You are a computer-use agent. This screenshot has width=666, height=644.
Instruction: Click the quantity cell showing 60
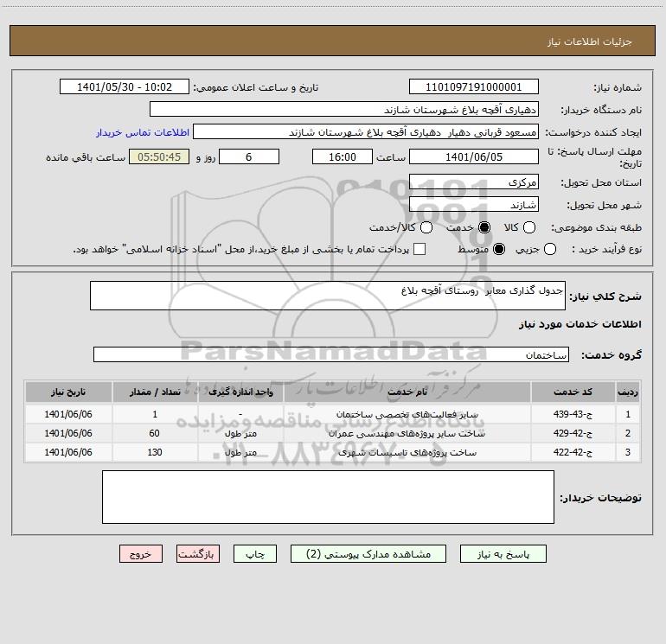(x=155, y=433)
